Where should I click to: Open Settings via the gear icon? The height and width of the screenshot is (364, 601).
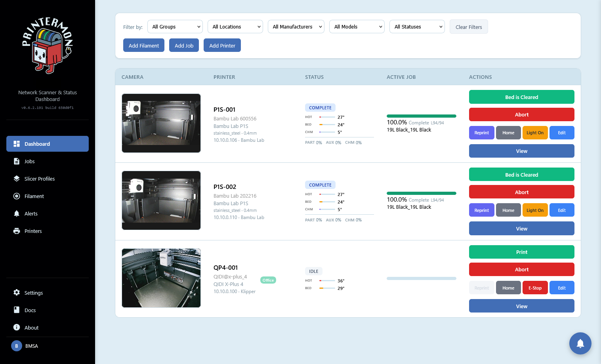click(x=16, y=293)
